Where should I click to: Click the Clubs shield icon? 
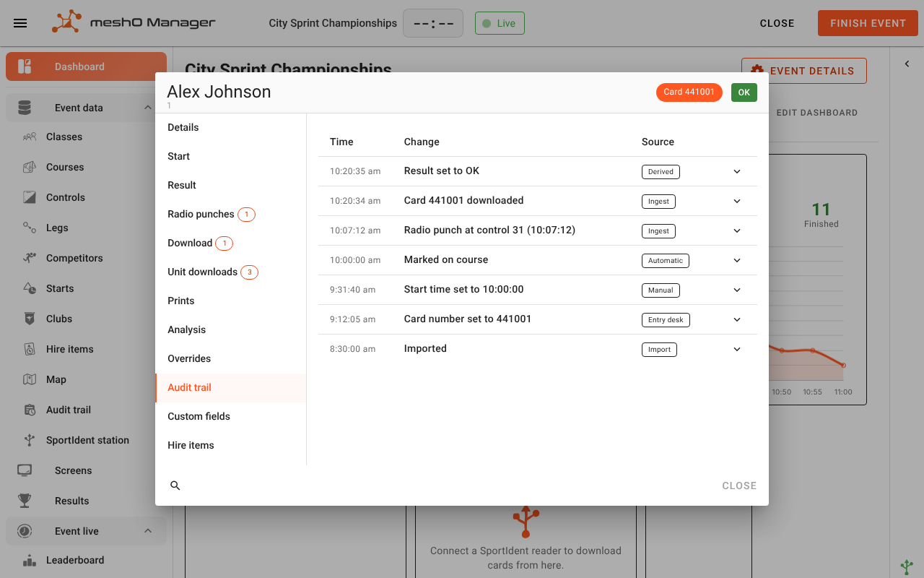[x=30, y=319]
